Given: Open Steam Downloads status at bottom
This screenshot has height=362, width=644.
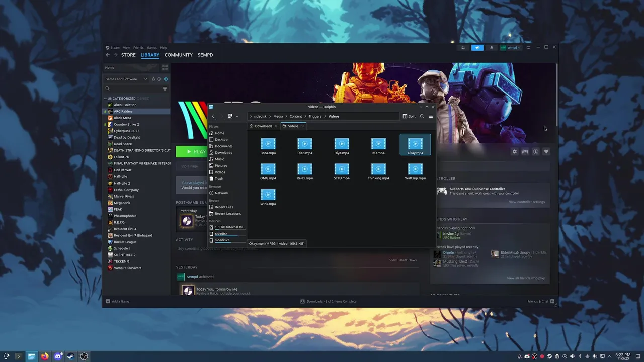Looking at the screenshot, I should pos(329,301).
